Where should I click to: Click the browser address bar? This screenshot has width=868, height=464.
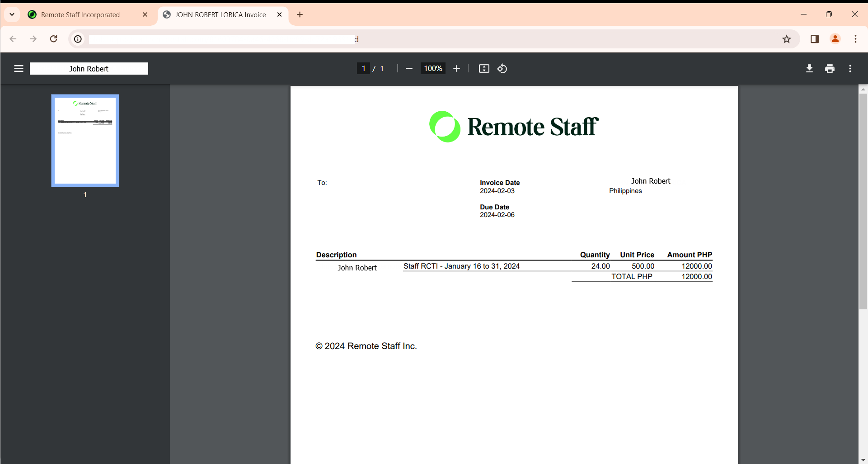(x=434, y=39)
